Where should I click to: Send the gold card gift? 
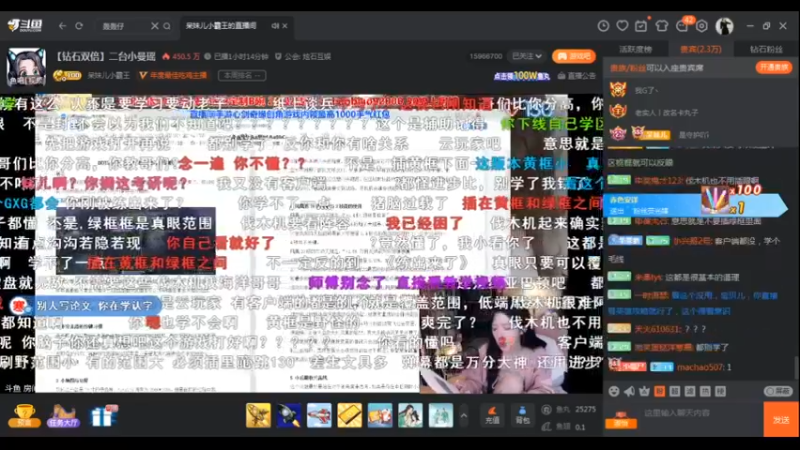[x=349, y=415]
